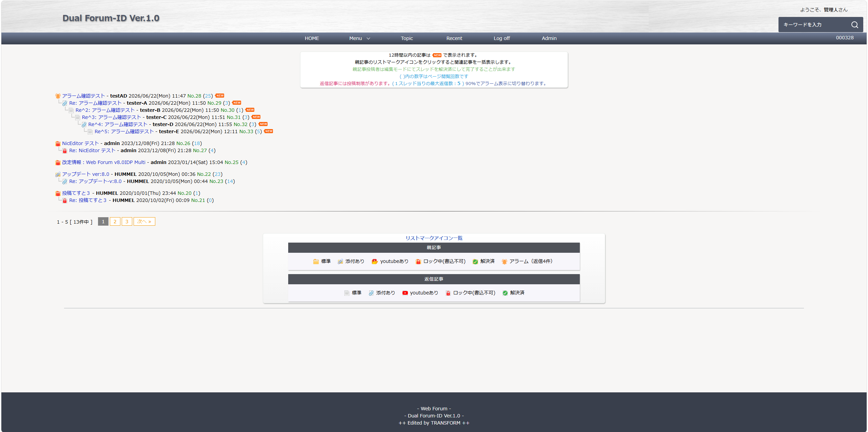Open thread NicEditor テスト
The width and height of the screenshot is (868, 432).
pos(80,143)
